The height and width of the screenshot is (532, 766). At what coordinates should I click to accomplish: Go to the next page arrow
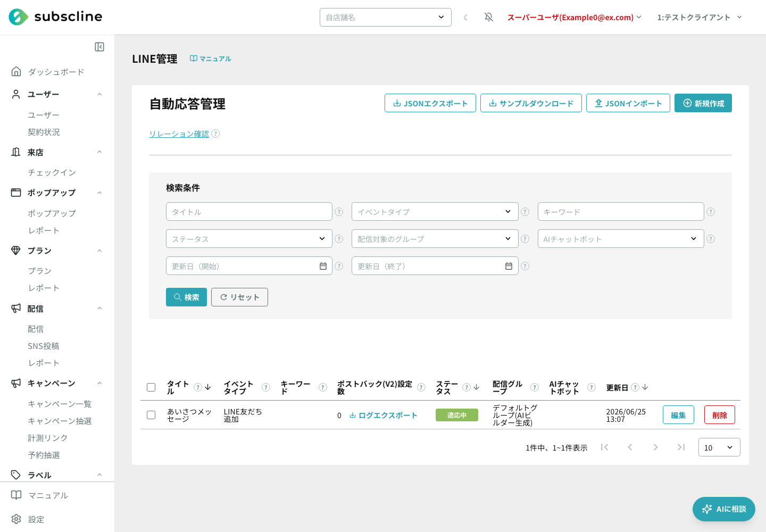pos(655,447)
